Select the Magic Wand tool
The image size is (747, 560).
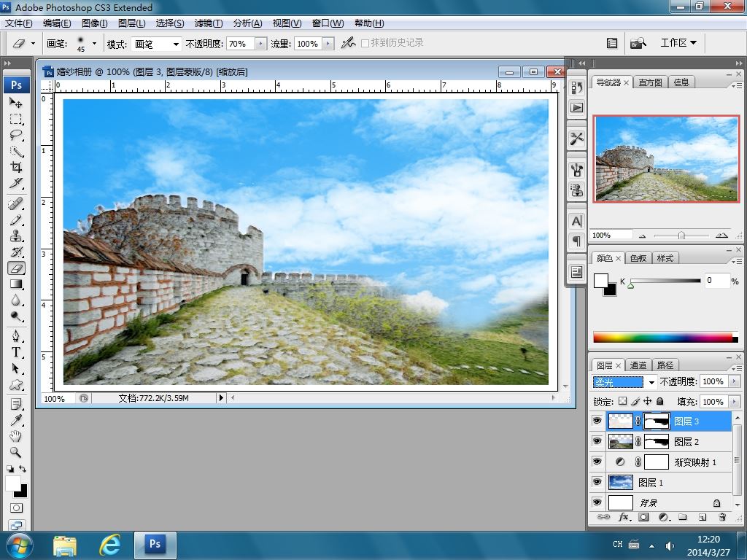click(x=16, y=151)
